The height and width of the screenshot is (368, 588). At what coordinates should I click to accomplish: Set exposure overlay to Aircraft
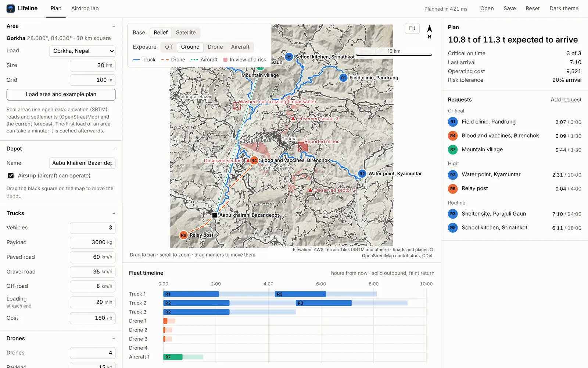coord(240,47)
